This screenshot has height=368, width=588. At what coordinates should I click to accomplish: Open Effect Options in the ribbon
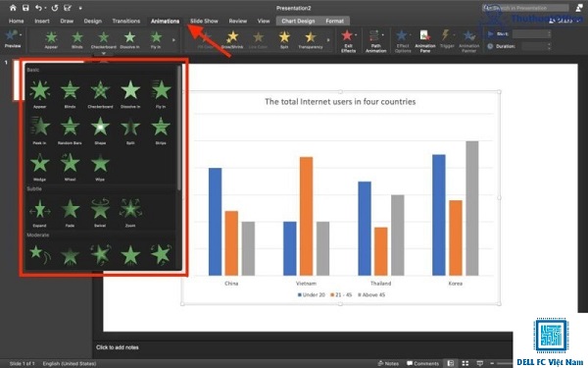pos(403,41)
